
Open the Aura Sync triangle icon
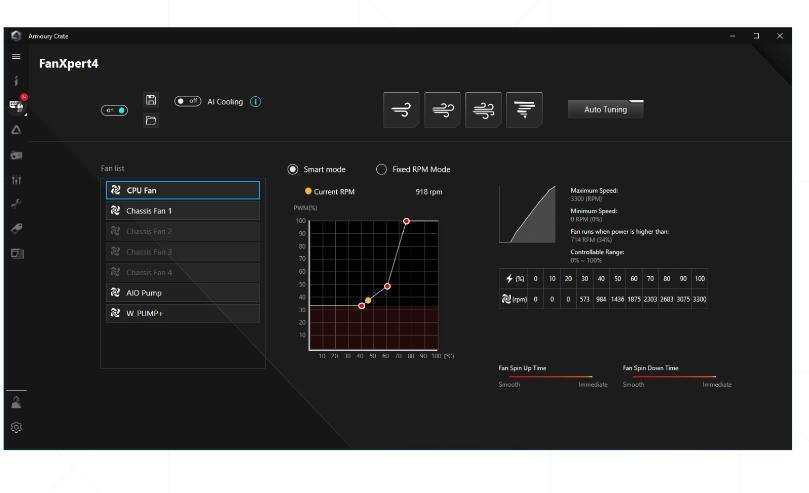(16, 130)
